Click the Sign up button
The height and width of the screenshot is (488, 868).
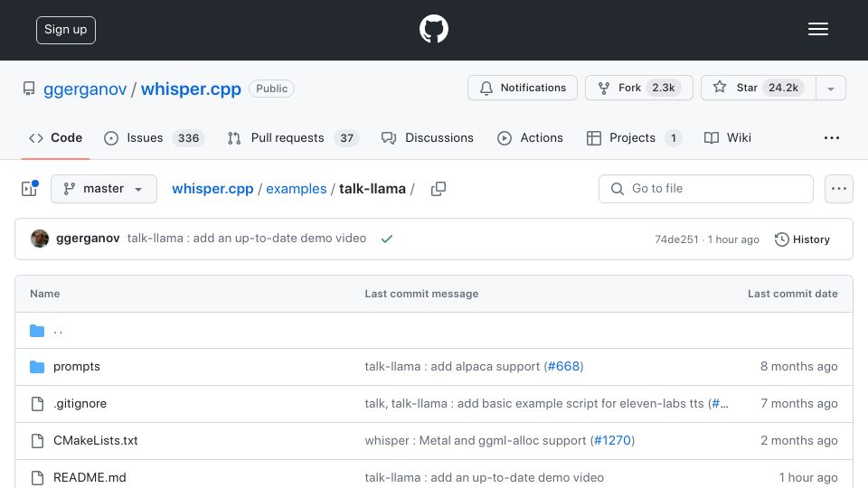(x=66, y=30)
